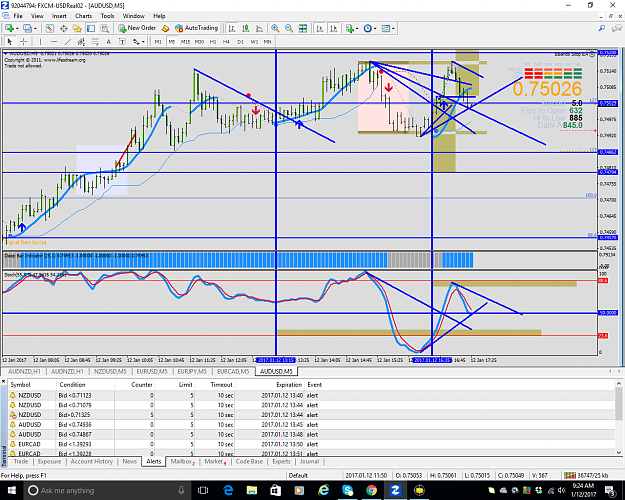625x500 pixels.
Task: Switch to the NZDUSD,M5 chart tab
Action: (x=110, y=372)
